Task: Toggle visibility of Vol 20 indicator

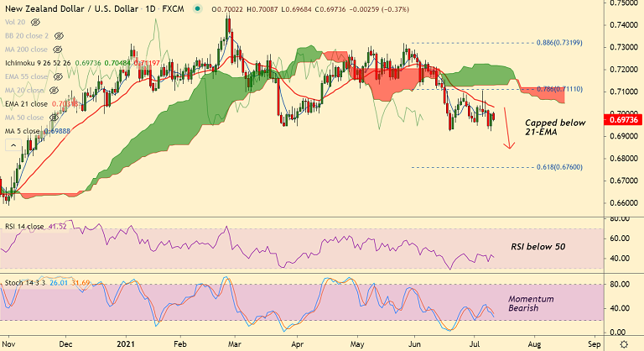Action: click(35, 22)
